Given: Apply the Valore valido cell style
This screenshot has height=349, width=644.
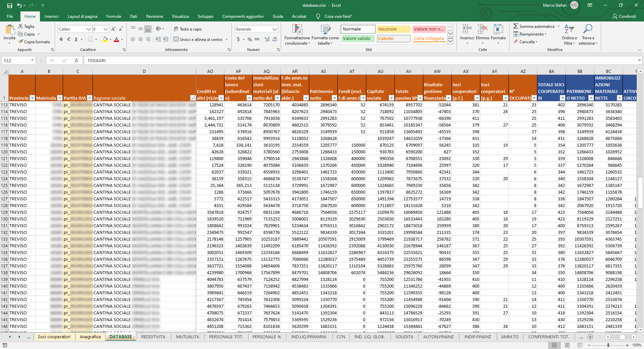Looking at the screenshot, I should [x=358, y=39].
